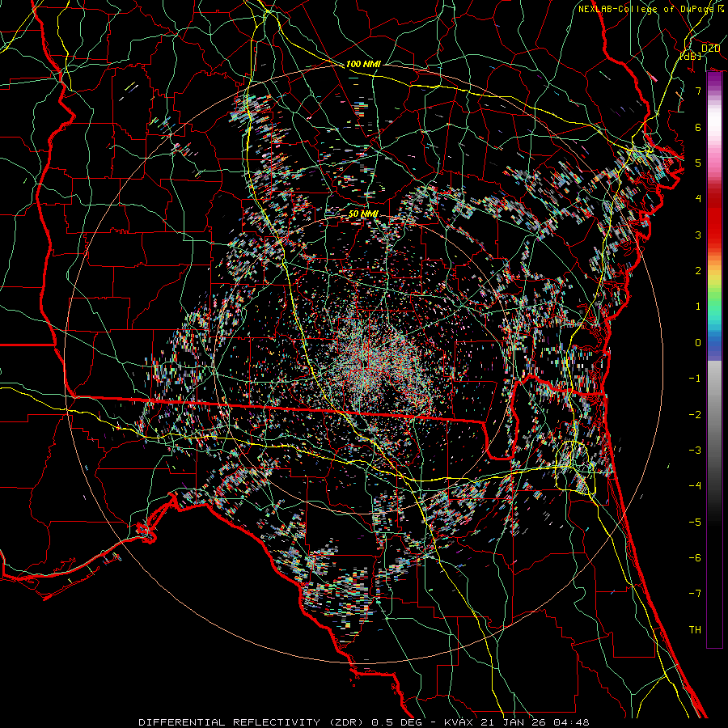Click the positive 7 value on the color scale
Image resolution: width=728 pixels, height=728 pixels.
(698, 91)
